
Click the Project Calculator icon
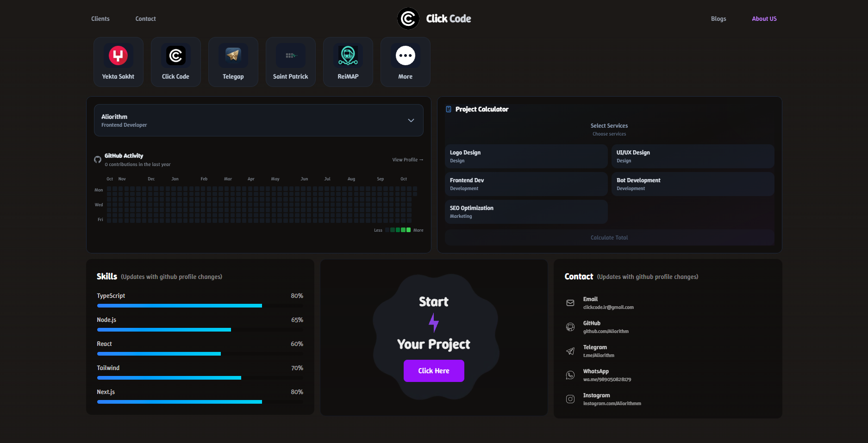click(x=448, y=109)
